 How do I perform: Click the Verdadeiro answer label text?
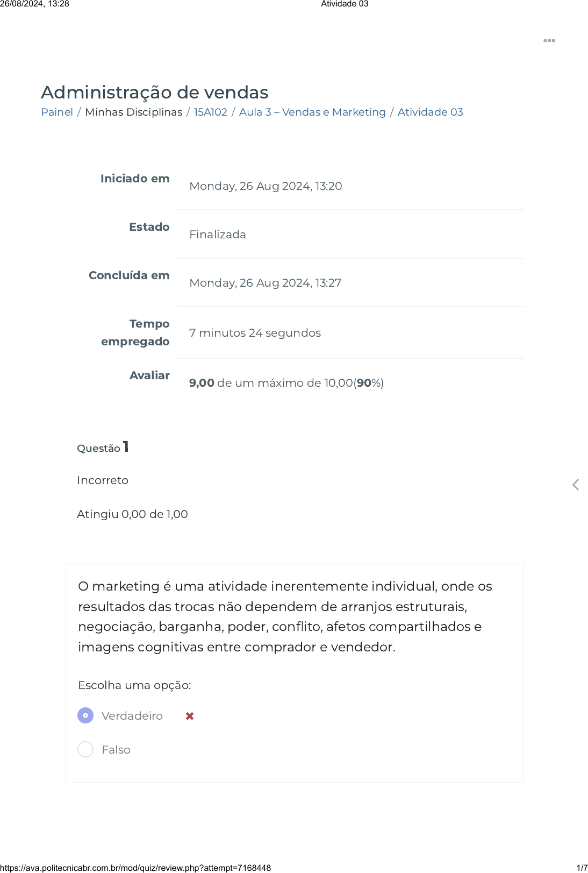click(132, 716)
